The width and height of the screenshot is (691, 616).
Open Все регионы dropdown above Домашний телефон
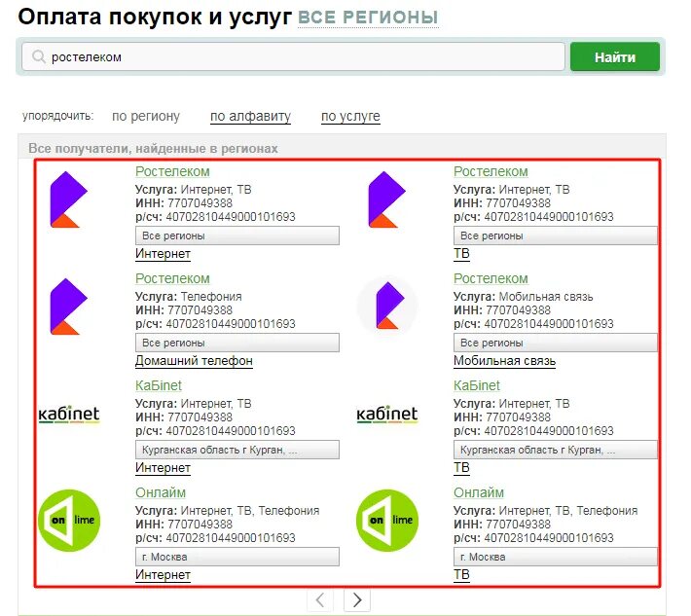point(237,343)
